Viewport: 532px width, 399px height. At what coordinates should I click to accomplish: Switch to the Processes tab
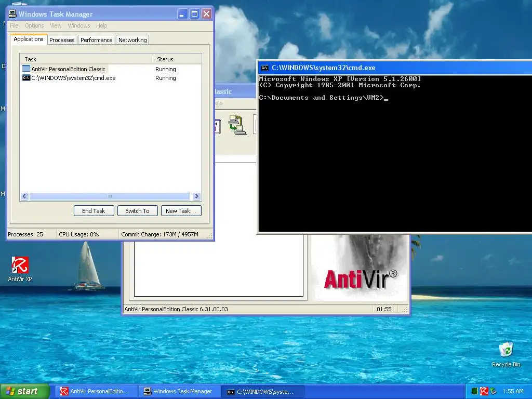coord(62,39)
